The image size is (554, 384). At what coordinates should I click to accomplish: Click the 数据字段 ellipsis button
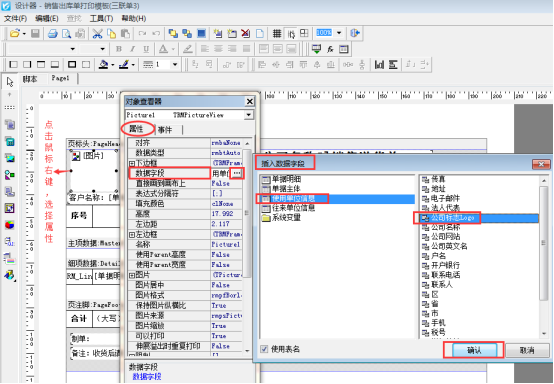(x=237, y=173)
